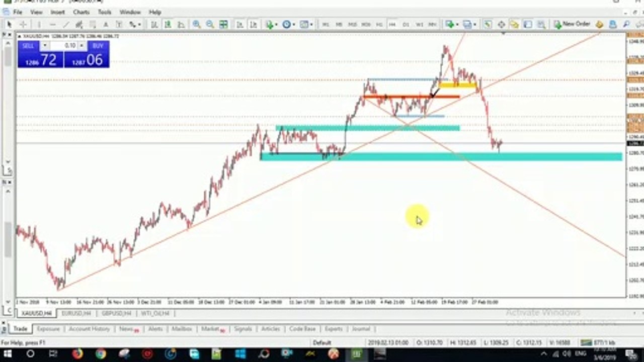Screen dimensions: 644x362
Task: Choose the text label (T) tool
Action: coord(119,24)
